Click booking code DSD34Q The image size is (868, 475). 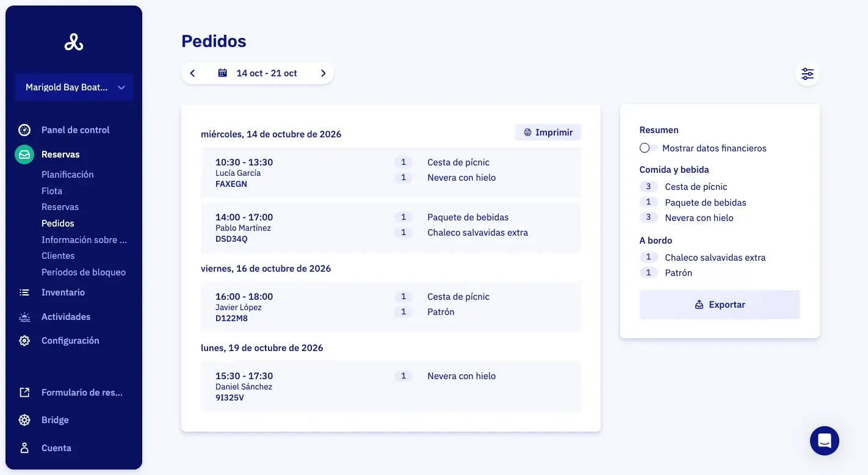coord(232,239)
